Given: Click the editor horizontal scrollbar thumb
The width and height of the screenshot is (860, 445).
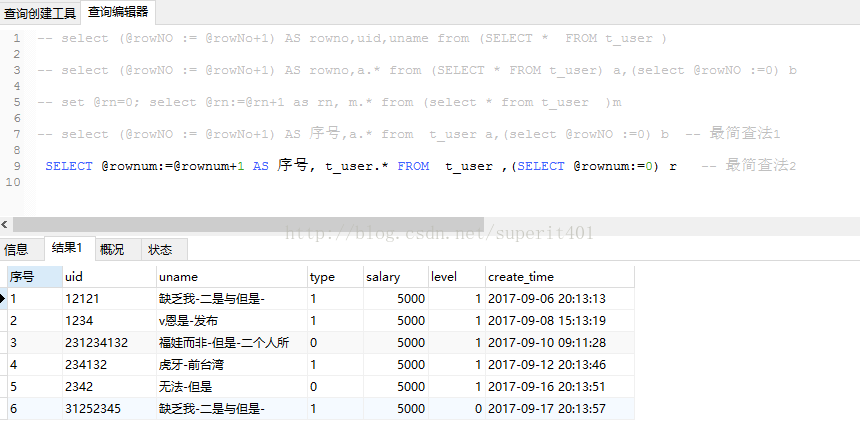Looking at the screenshot, I should tap(248, 224).
